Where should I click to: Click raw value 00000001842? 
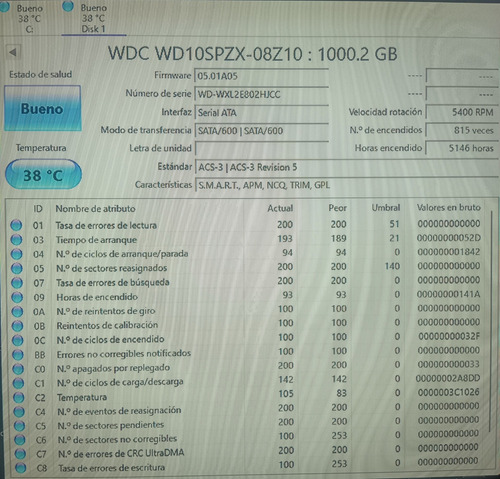[449, 252]
